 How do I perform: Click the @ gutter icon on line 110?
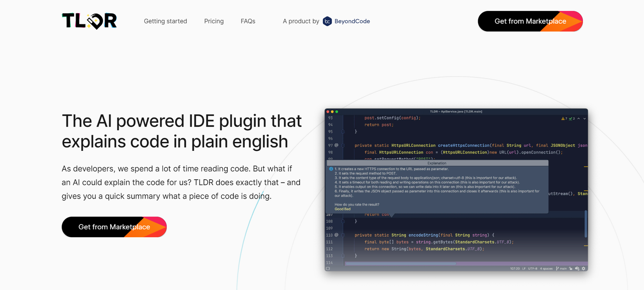point(336,235)
